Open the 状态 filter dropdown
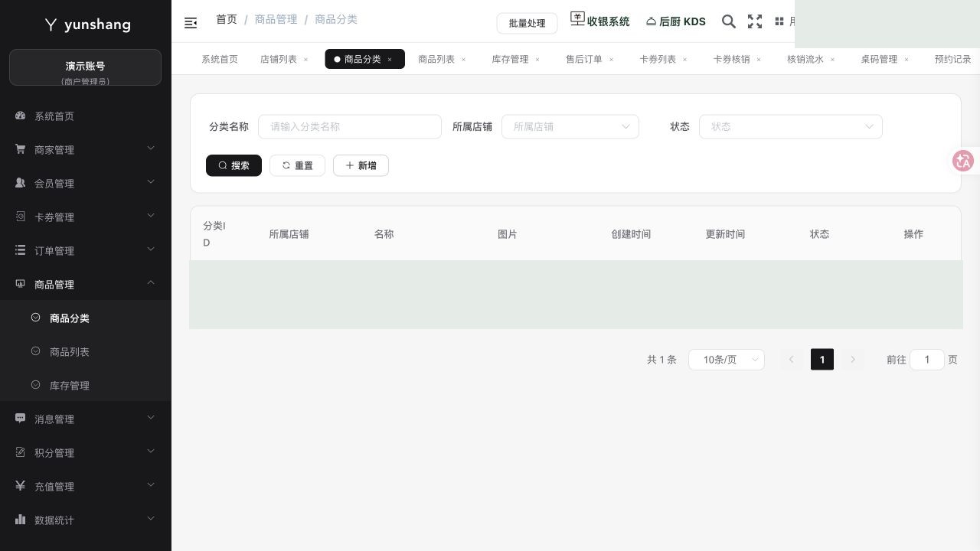The image size is (980, 551). (x=791, y=126)
